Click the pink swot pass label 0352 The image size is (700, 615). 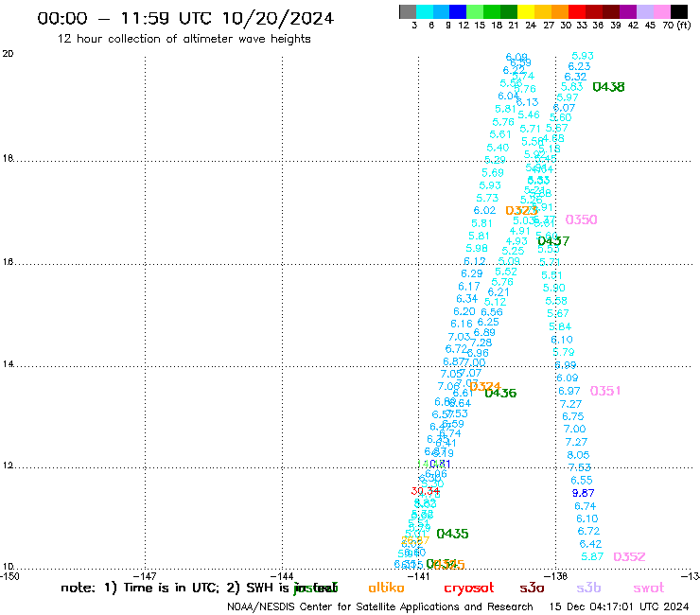pos(629,557)
